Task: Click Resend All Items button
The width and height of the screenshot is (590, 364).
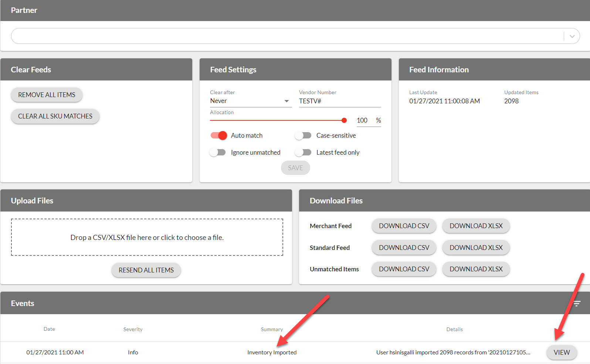Action: (x=146, y=270)
